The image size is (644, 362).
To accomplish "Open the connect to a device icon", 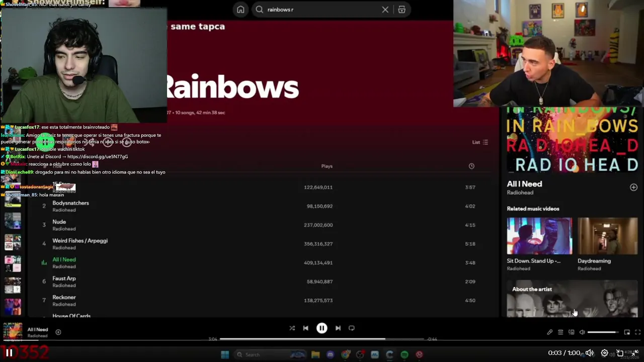I will click(x=572, y=332).
